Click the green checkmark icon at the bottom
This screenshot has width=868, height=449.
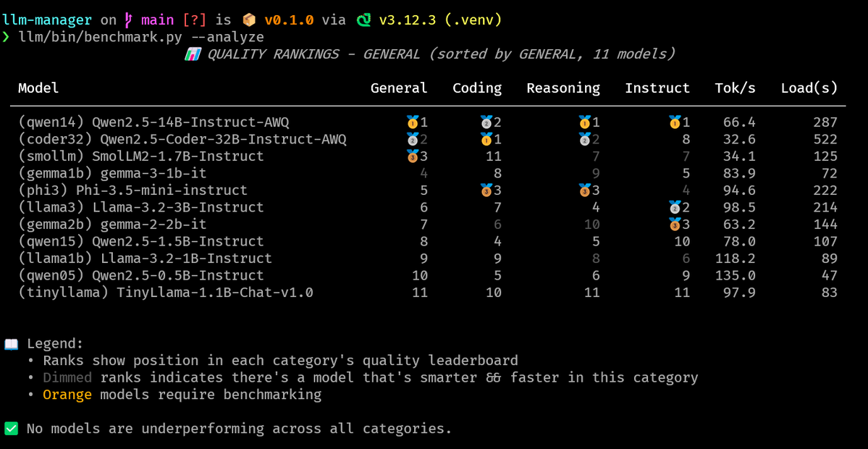(11, 428)
